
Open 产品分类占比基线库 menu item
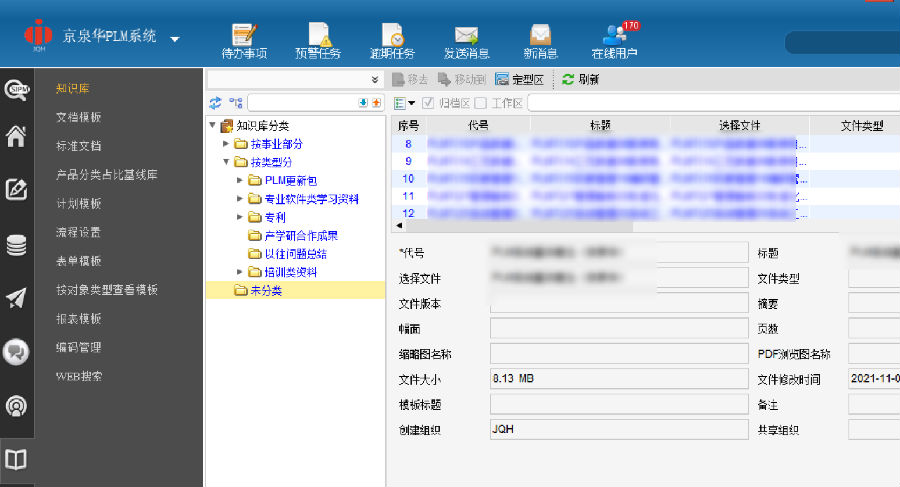click(x=107, y=175)
